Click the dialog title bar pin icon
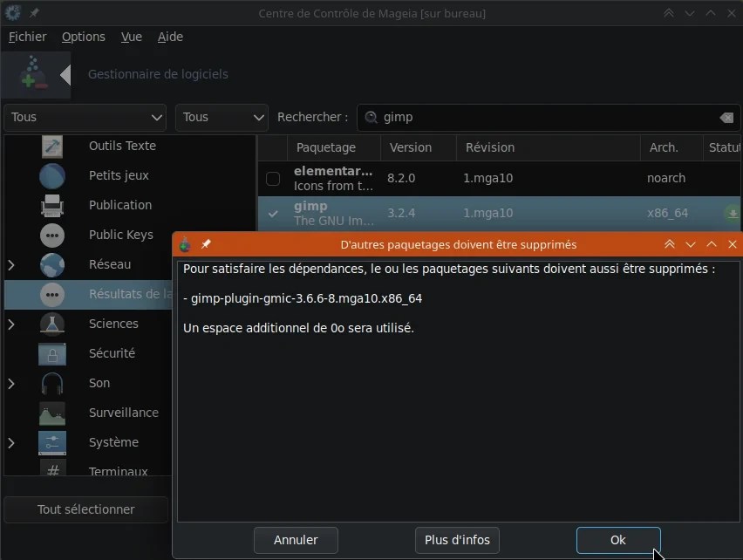This screenshot has height=560, width=743. coord(206,244)
